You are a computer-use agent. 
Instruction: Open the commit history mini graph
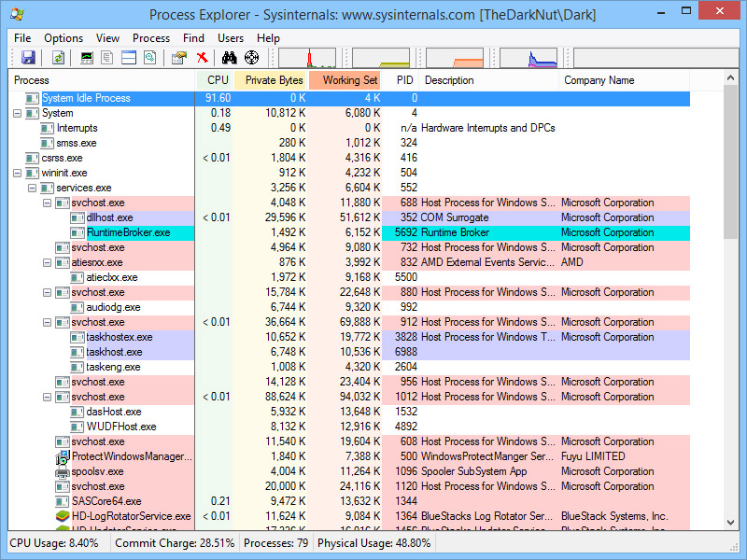(381, 58)
